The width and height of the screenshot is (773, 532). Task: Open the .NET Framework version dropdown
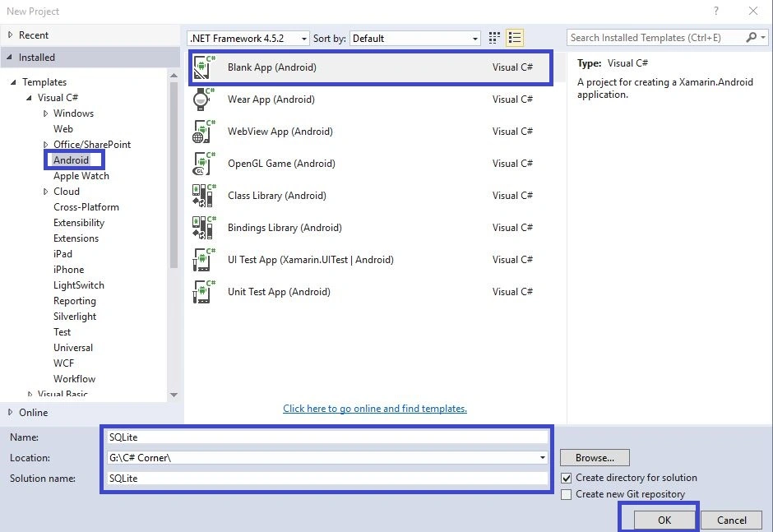point(248,39)
